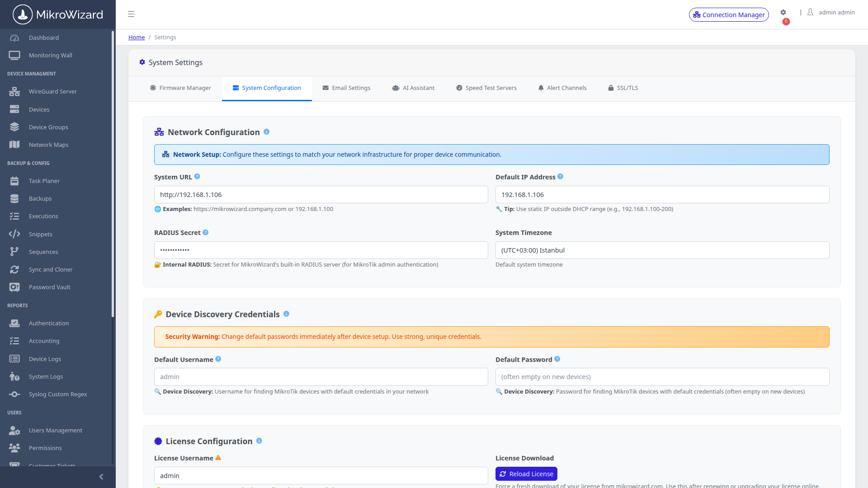868x488 pixels.
Task: Click the Default IP Address help icon
Action: (561, 177)
